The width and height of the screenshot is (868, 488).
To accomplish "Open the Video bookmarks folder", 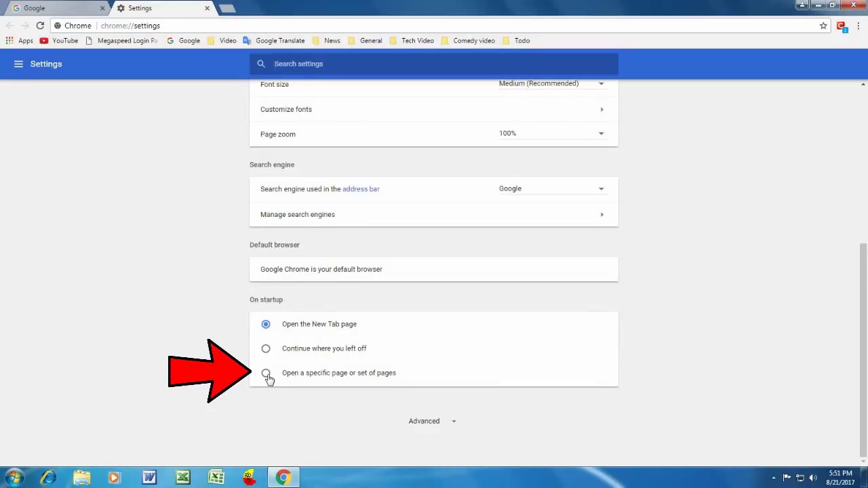I will tap(222, 41).
